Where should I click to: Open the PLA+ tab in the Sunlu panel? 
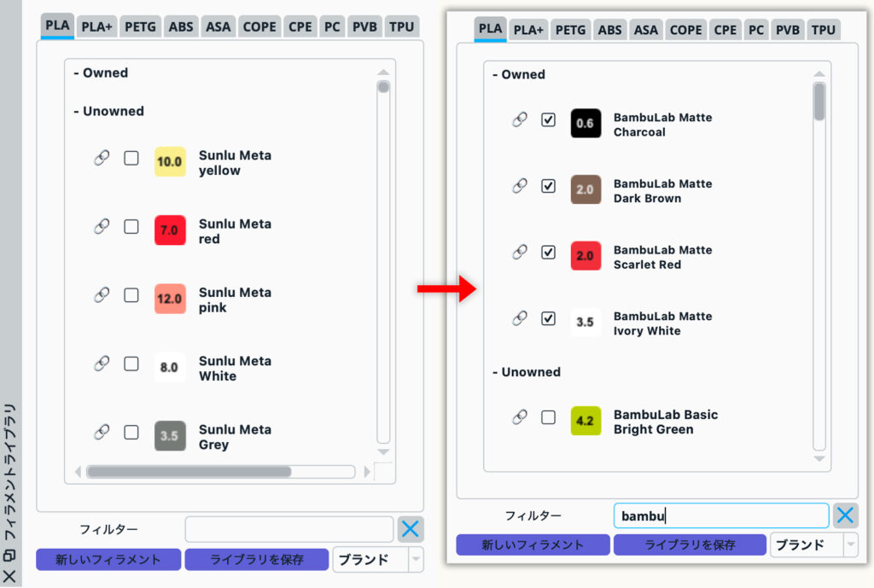[x=97, y=26]
